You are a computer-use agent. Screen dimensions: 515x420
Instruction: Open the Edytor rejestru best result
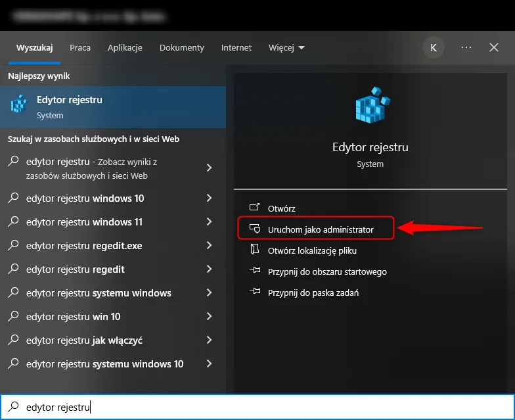113,107
